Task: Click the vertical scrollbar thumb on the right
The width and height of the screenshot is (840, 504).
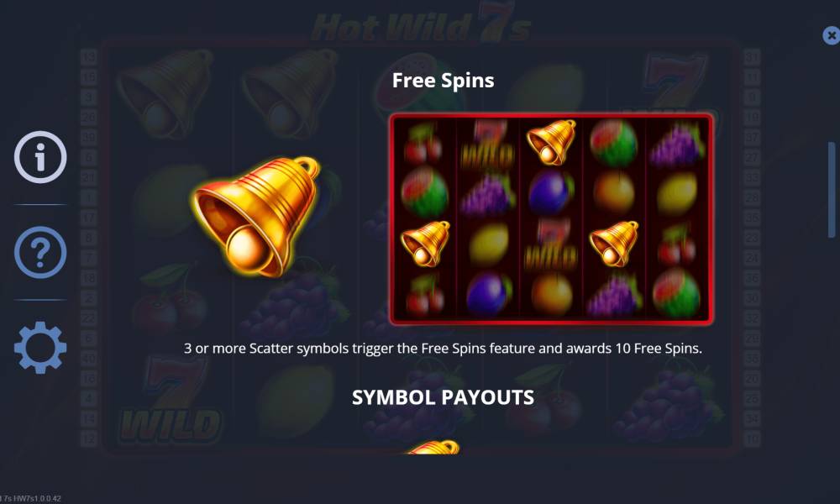Action: (832, 190)
